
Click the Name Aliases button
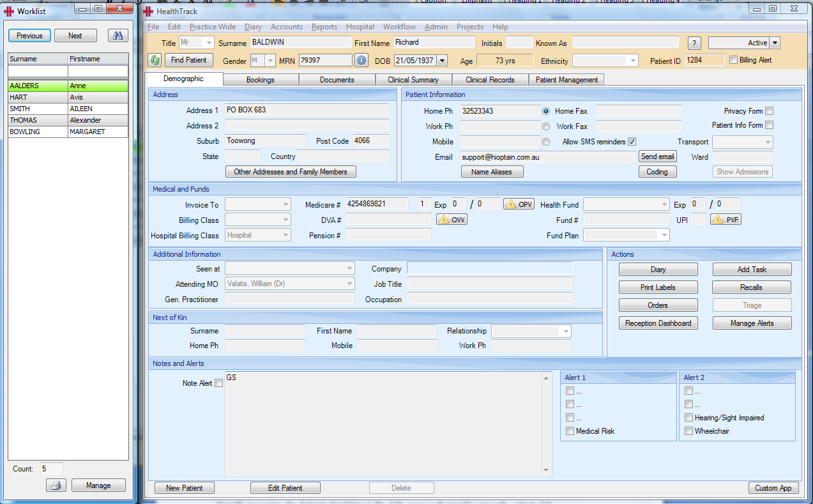(x=492, y=172)
